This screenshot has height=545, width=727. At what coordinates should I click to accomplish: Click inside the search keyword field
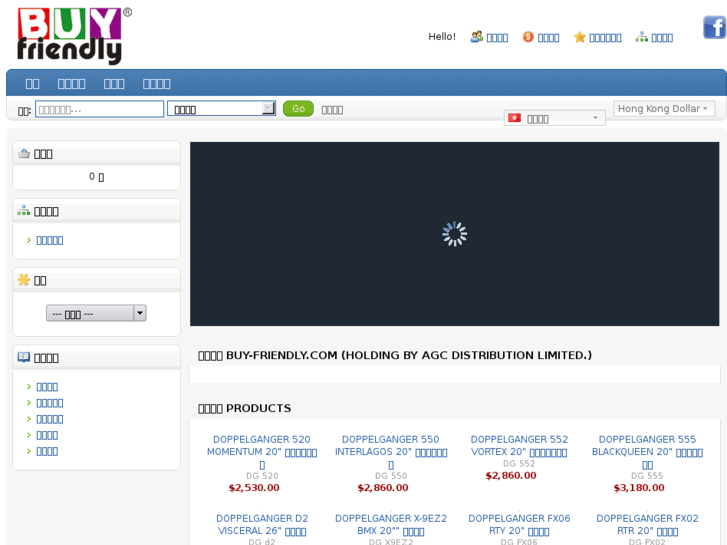[x=100, y=109]
